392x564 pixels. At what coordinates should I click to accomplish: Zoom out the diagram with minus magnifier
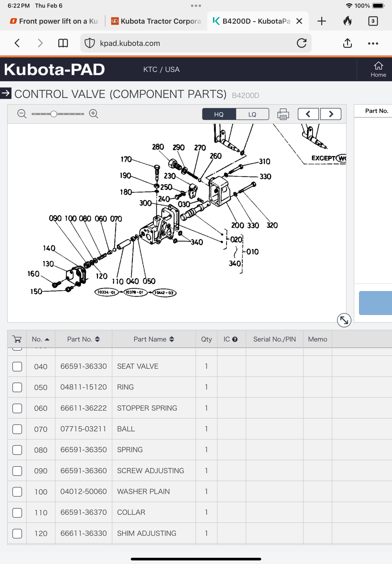pyautogui.click(x=22, y=114)
